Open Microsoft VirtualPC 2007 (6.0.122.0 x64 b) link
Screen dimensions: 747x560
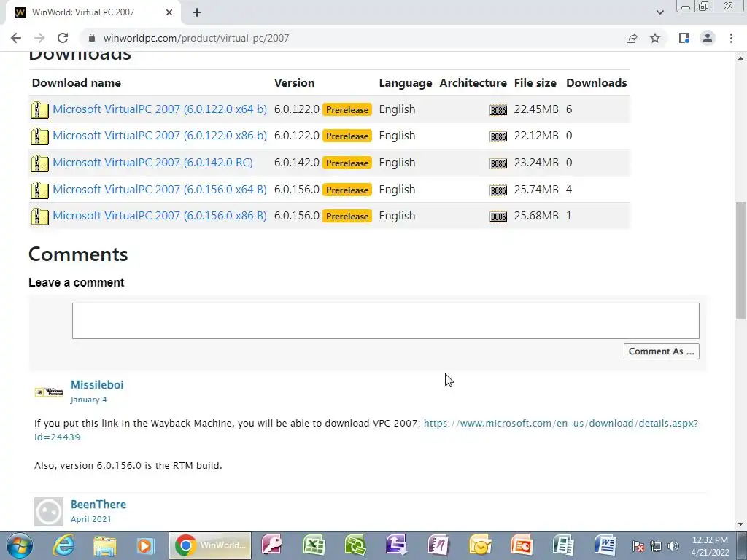click(x=160, y=109)
